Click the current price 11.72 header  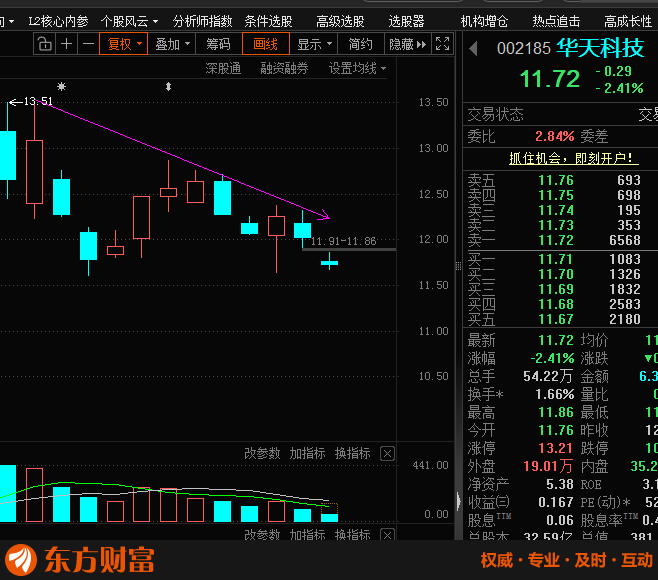[x=550, y=79]
